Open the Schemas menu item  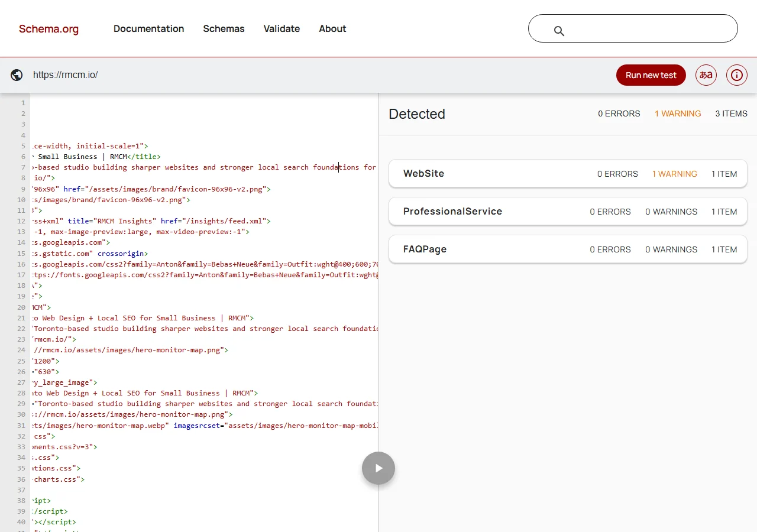pos(224,28)
